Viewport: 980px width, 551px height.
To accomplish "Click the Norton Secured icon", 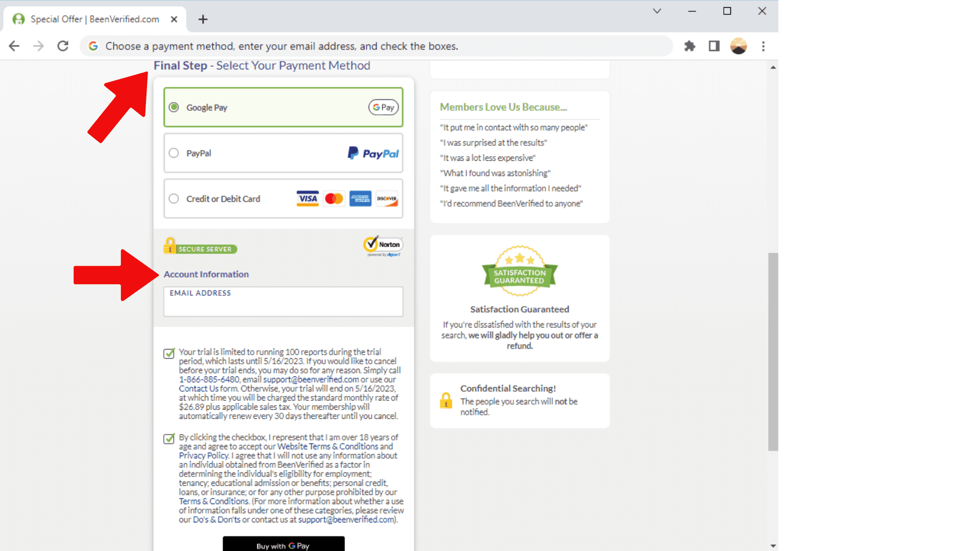I will coord(382,245).
